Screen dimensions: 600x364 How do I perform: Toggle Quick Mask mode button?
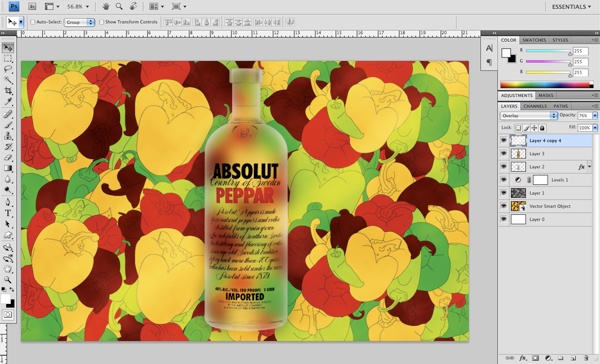[8, 315]
